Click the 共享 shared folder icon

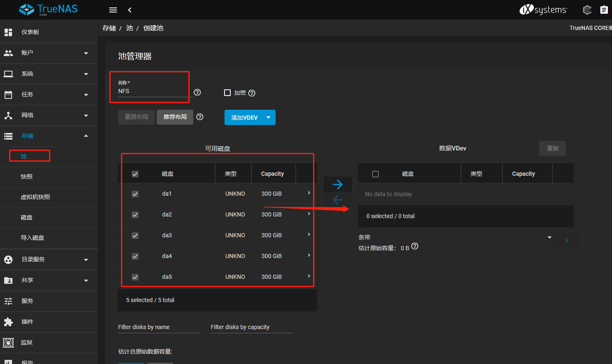[8, 280]
